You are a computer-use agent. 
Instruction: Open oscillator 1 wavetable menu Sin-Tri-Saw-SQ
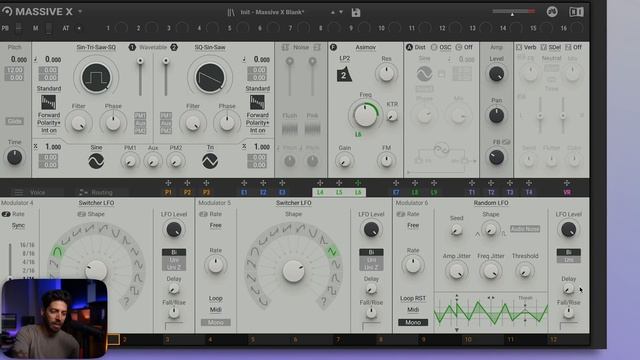(x=96, y=47)
